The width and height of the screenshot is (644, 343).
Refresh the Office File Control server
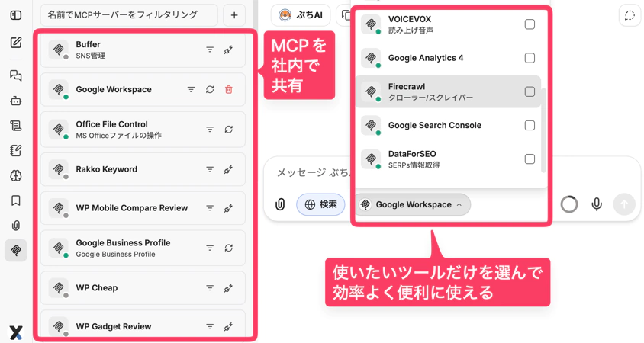[x=229, y=130]
